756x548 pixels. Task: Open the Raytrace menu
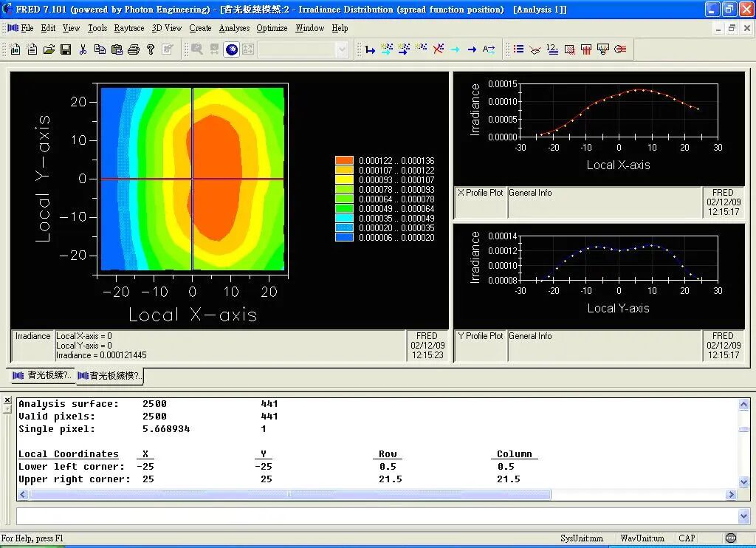click(129, 28)
